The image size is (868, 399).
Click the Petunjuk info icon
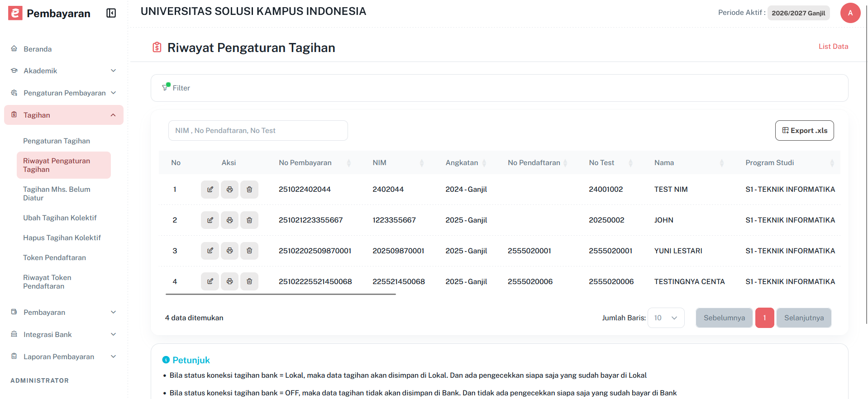point(166,360)
